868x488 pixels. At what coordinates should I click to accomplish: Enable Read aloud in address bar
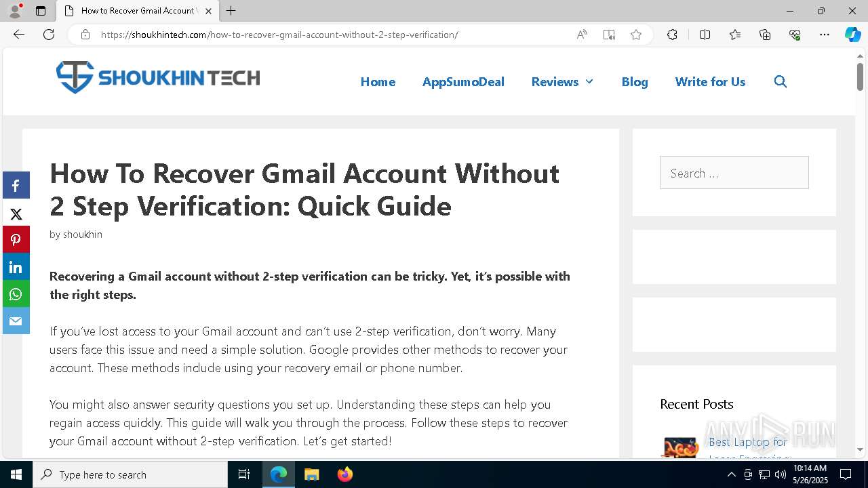click(582, 35)
